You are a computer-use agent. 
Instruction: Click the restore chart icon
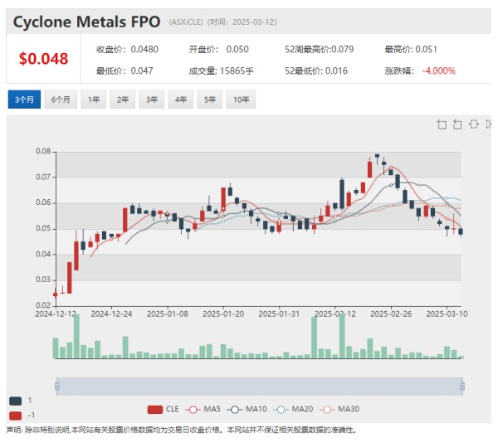473,124
